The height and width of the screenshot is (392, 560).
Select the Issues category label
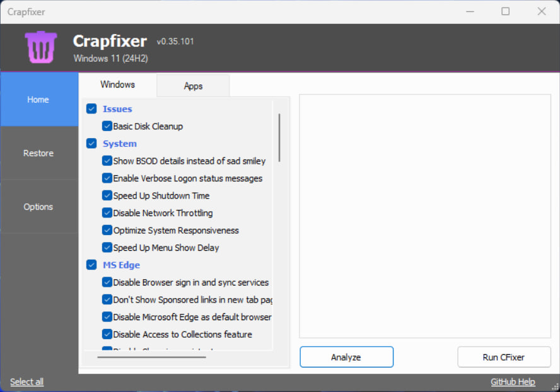click(117, 109)
